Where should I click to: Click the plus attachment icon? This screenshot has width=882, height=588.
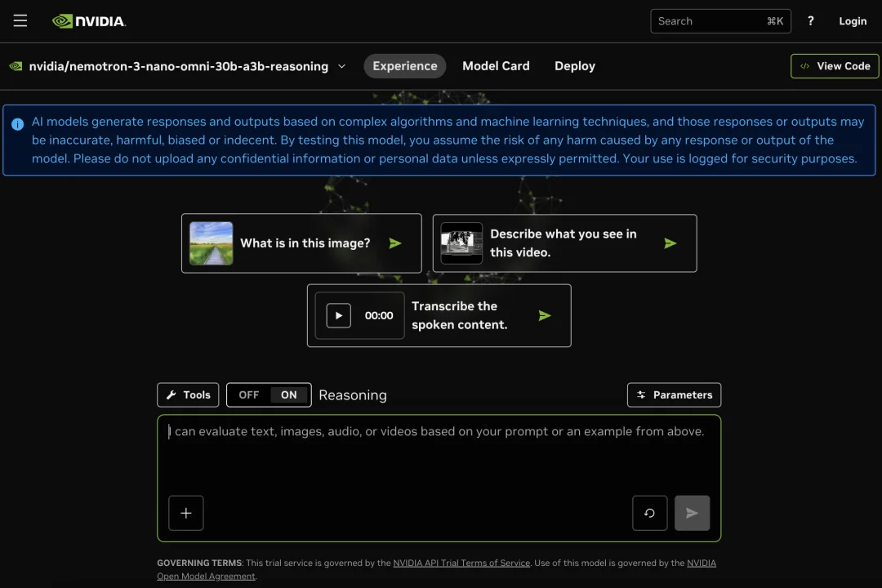(x=186, y=513)
